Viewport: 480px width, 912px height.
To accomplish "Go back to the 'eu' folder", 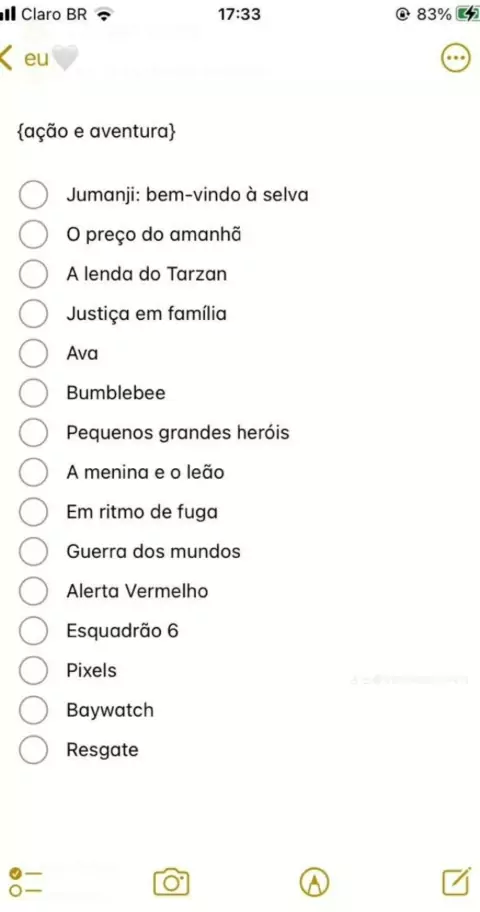I will (x=24, y=59).
